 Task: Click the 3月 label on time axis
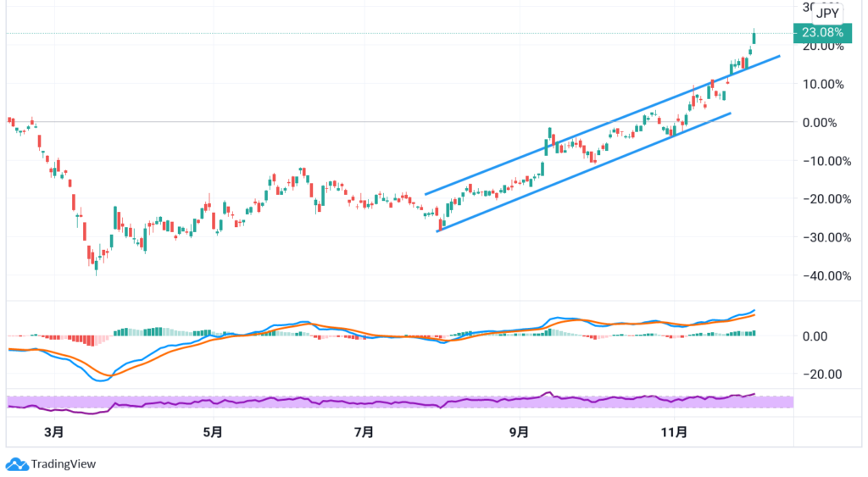pyautogui.click(x=54, y=433)
